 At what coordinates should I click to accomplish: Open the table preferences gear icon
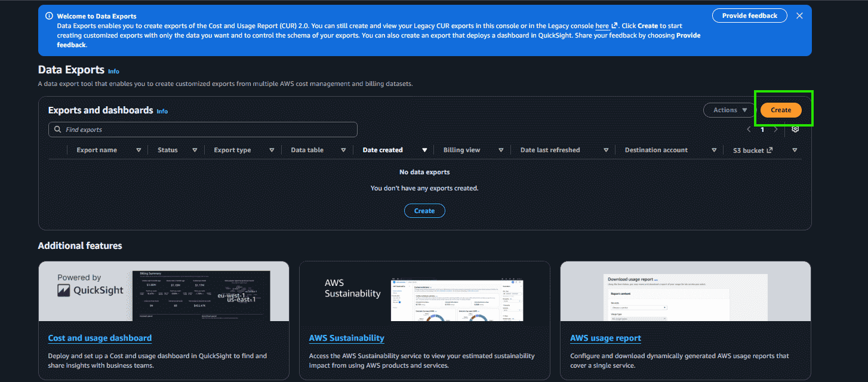point(795,129)
